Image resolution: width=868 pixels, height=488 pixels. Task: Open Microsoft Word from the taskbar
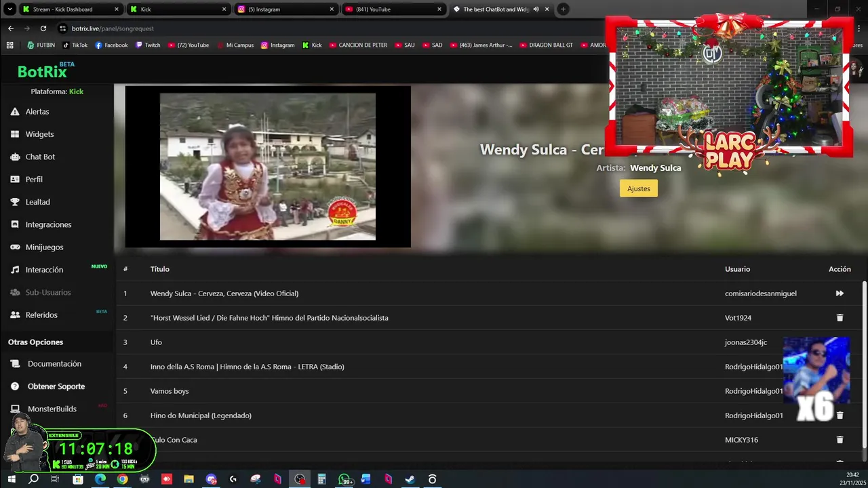[366, 479]
